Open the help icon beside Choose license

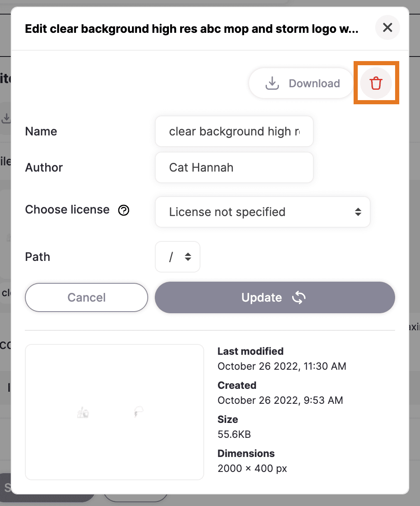pyautogui.click(x=124, y=210)
